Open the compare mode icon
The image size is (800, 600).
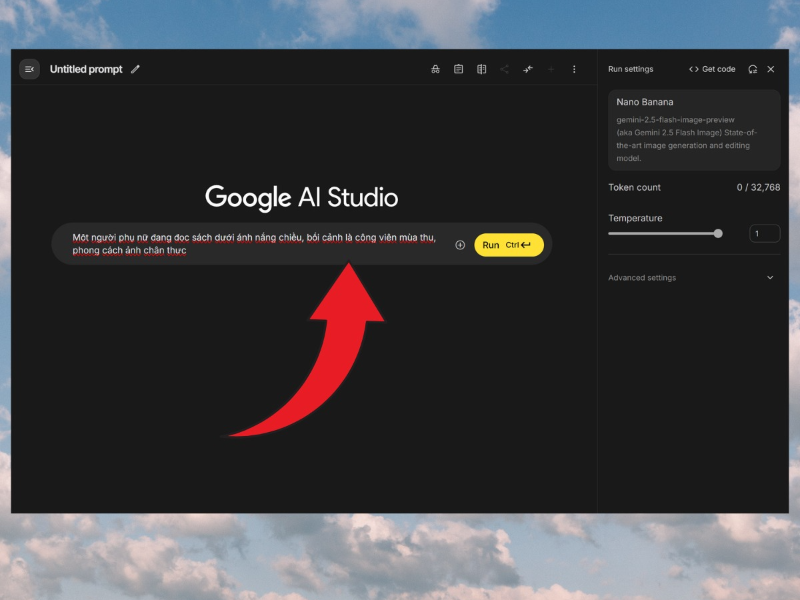(x=481, y=69)
